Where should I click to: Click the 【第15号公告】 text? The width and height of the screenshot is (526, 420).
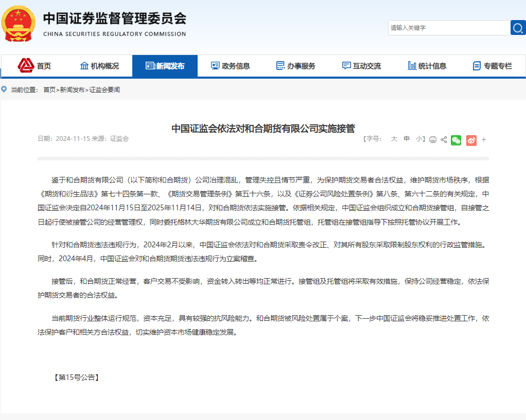coord(76,377)
